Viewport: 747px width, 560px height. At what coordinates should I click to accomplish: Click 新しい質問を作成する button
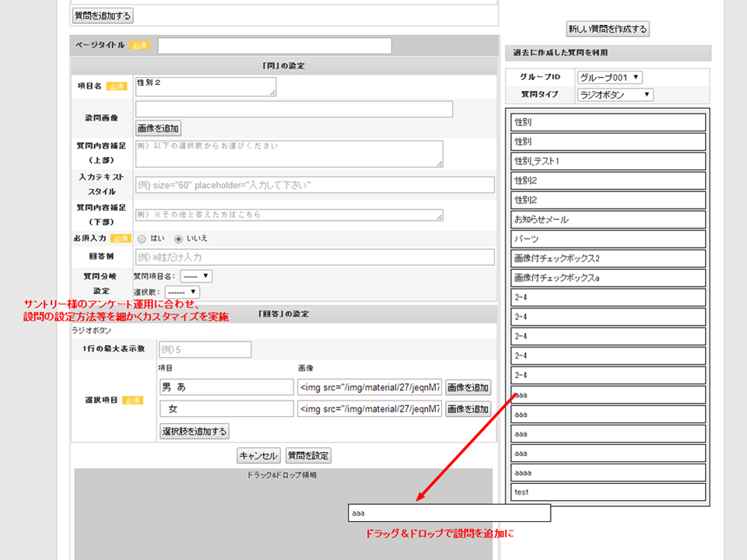(x=607, y=30)
